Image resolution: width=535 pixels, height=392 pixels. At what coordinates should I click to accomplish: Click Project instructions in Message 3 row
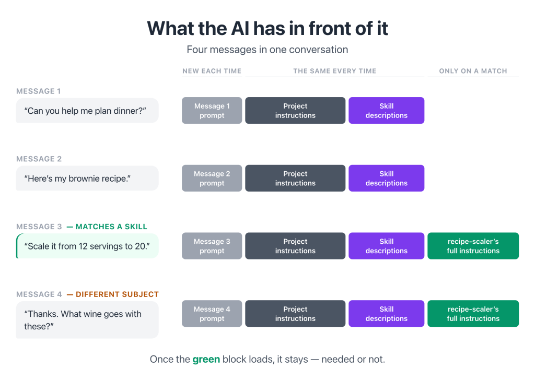295,246
